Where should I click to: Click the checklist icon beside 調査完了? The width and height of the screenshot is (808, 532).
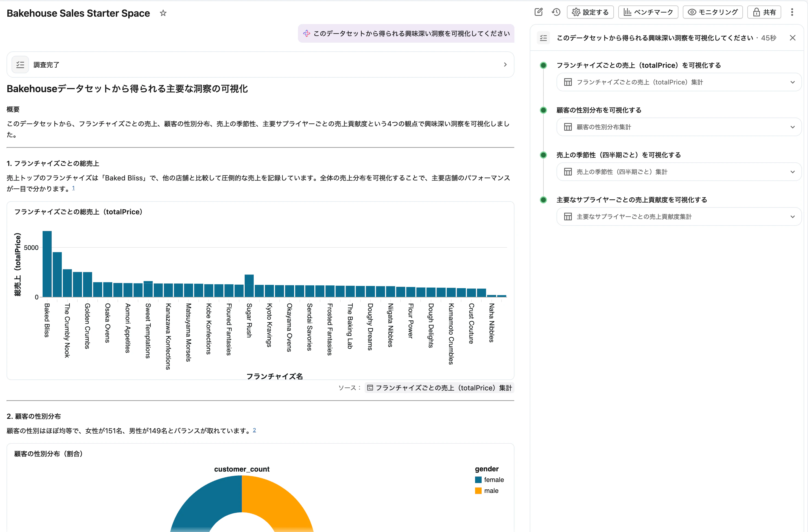click(20, 65)
